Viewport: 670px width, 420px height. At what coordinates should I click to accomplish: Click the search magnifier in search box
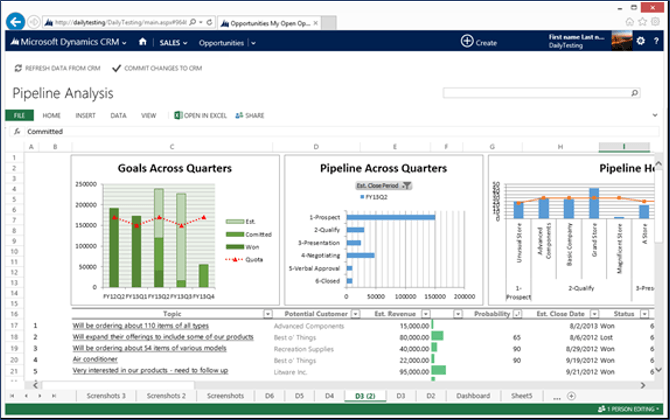(x=635, y=93)
